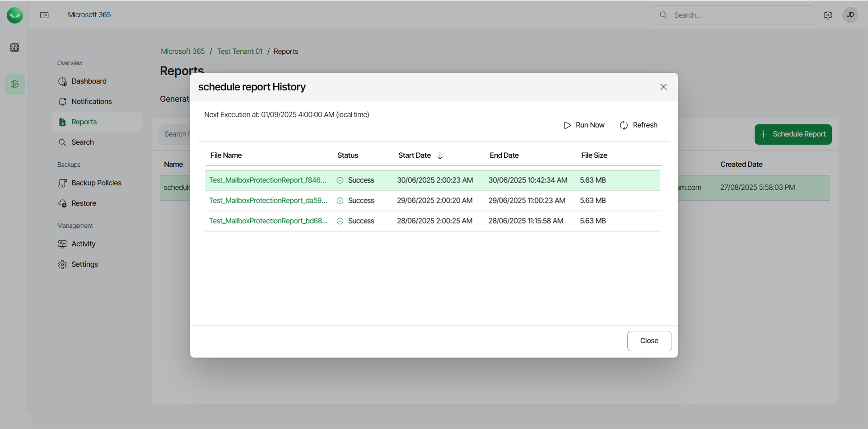Viewport: 868px width, 429px height.
Task: Open Test_MailboxProtectionReport_da59 file link
Action: click(x=268, y=201)
